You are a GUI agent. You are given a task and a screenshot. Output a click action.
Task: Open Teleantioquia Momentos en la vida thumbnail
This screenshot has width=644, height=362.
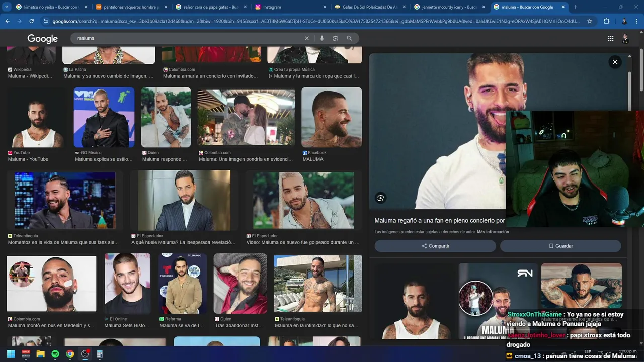65,201
